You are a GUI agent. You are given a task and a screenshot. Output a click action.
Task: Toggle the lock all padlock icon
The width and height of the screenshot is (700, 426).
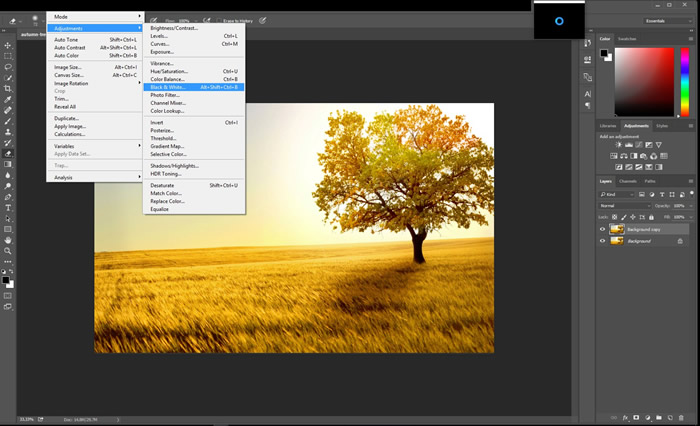click(x=651, y=217)
